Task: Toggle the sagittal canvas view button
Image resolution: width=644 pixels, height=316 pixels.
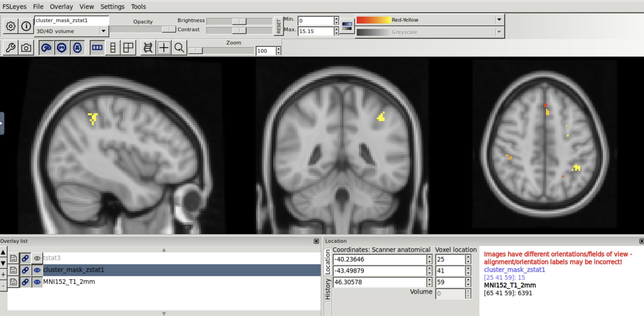Action: click(x=46, y=48)
